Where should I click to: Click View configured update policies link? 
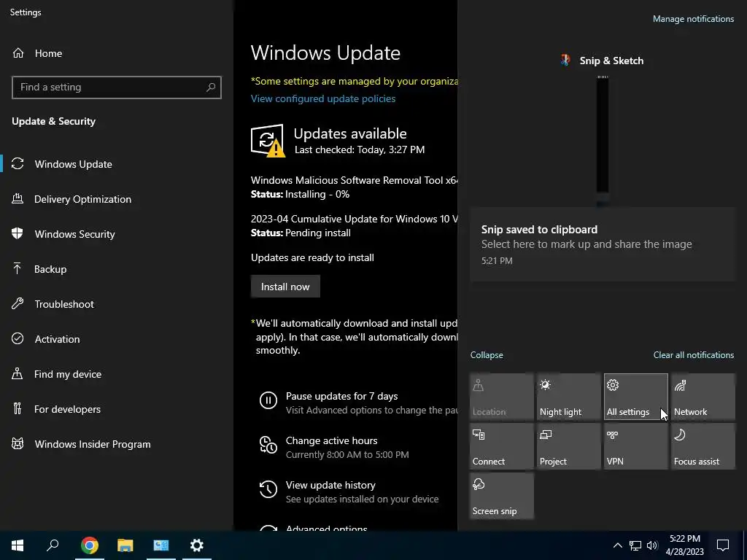click(x=323, y=98)
